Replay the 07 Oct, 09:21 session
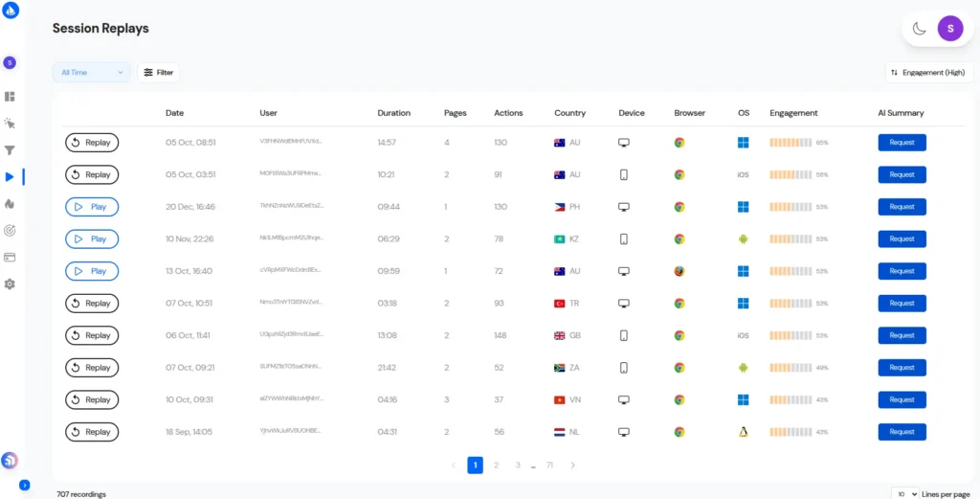Viewport: 980px width, 499px height. click(x=92, y=368)
